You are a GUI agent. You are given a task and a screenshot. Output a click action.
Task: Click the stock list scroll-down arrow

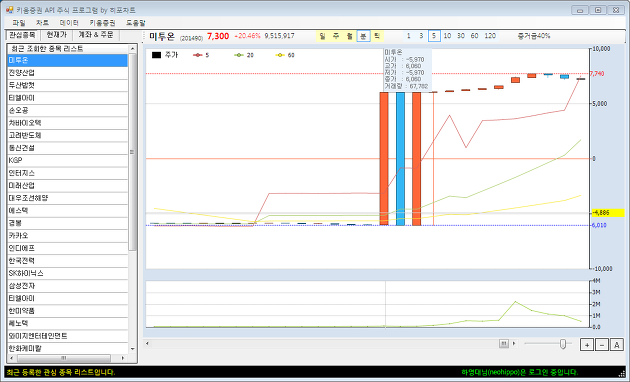tap(133, 349)
